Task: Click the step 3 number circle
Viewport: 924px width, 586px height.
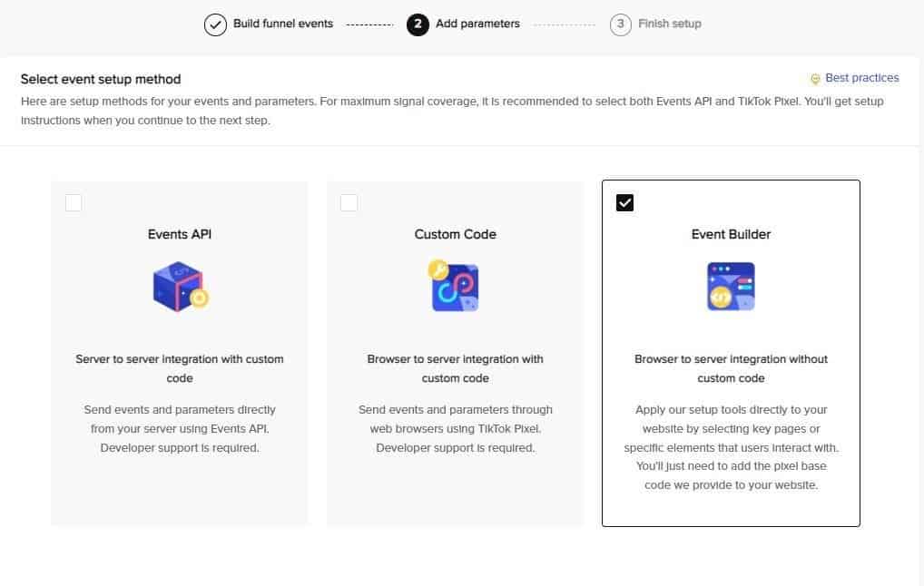Action: pyautogui.click(x=621, y=24)
